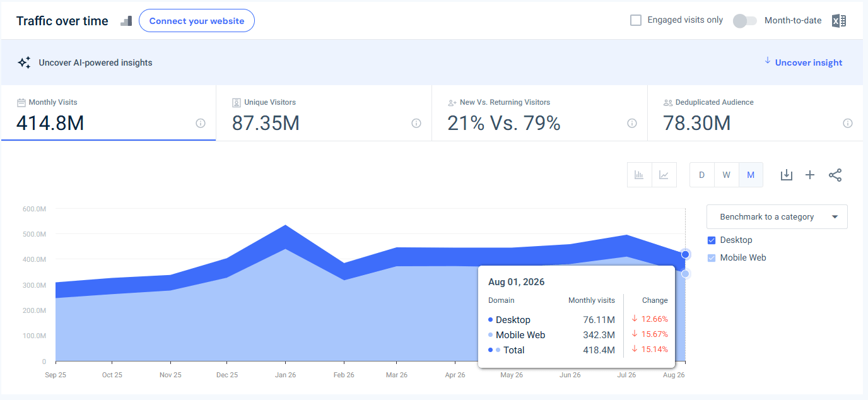This screenshot has width=868, height=400.
Task: Click the 78.30M audience value
Action: click(697, 123)
